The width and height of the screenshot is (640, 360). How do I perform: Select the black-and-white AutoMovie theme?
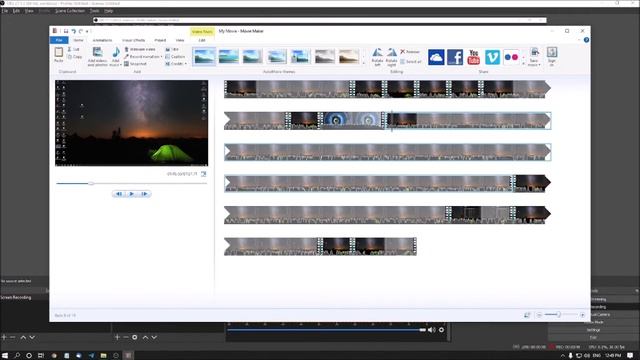pos(324,56)
